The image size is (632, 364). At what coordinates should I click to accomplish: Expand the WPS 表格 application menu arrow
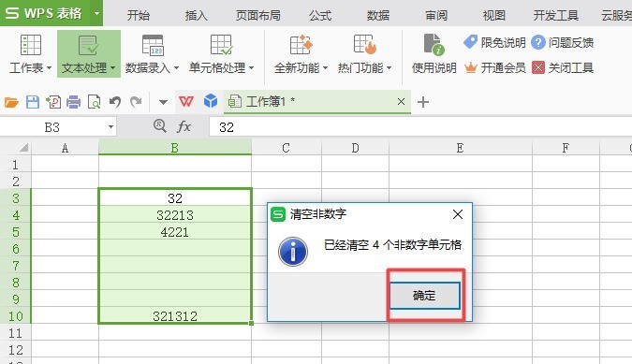point(96,13)
